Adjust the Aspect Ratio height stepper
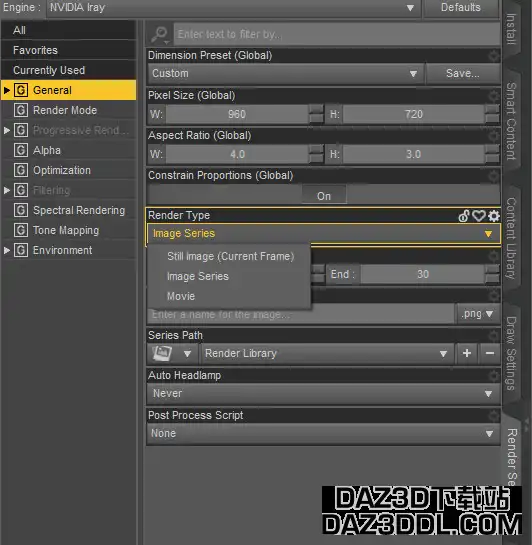 pos(492,154)
